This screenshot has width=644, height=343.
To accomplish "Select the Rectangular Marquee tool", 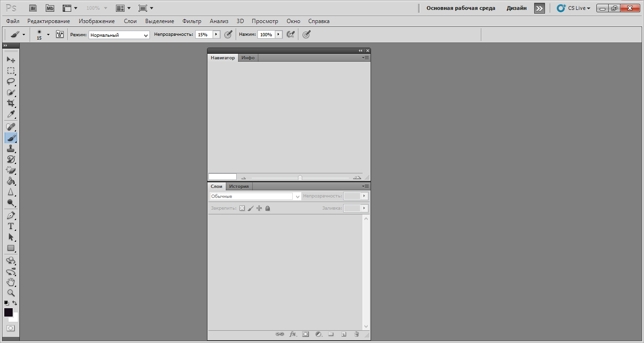I will pyautogui.click(x=10, y=71).
